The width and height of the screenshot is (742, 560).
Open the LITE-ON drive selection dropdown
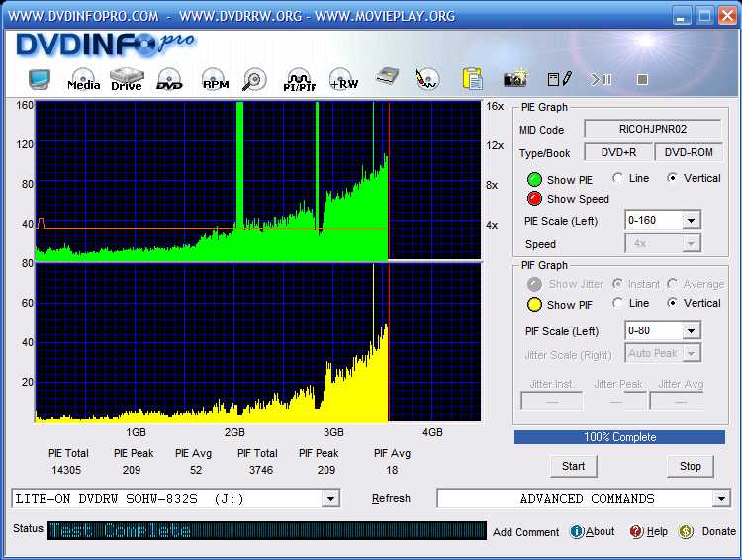coord(330,499)
